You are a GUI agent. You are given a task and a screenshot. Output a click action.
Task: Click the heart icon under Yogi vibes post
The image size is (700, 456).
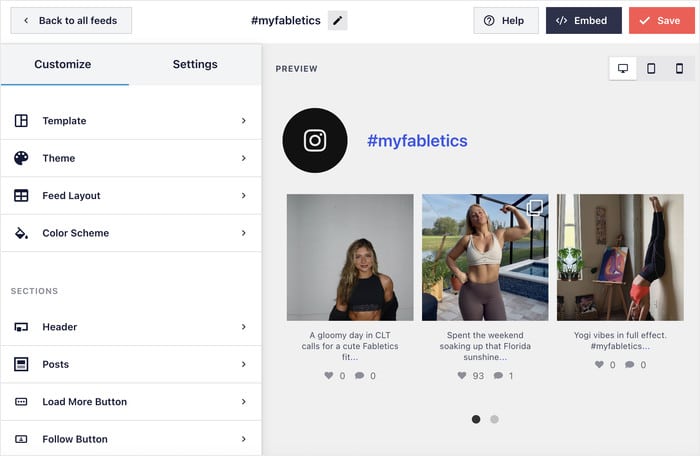(x=599, y=364)
